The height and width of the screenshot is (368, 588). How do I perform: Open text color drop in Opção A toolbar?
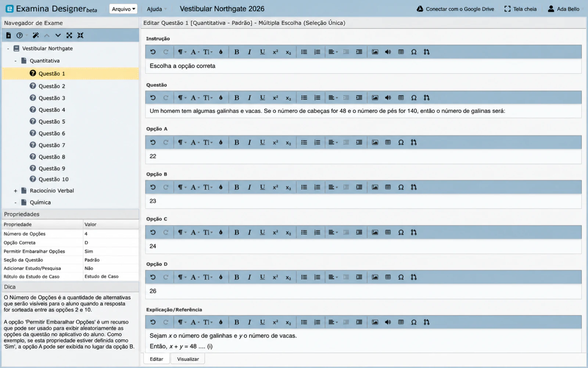coord(220,142)
